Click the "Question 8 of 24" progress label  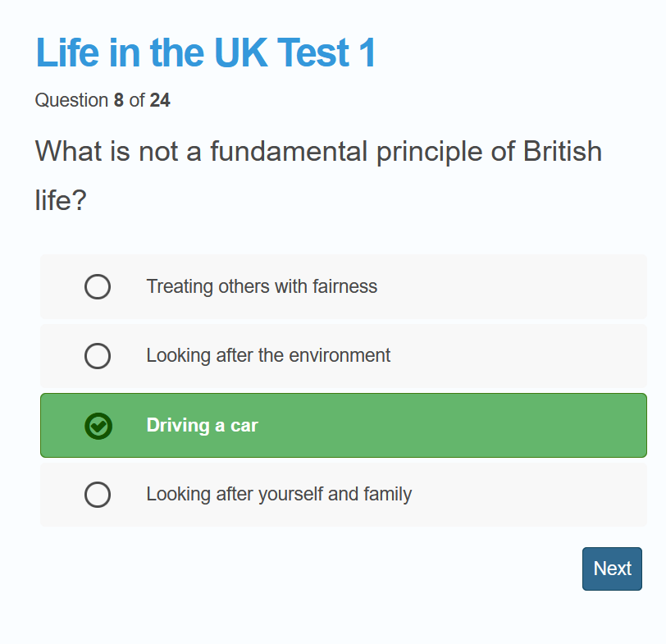[x=103, y=100]
